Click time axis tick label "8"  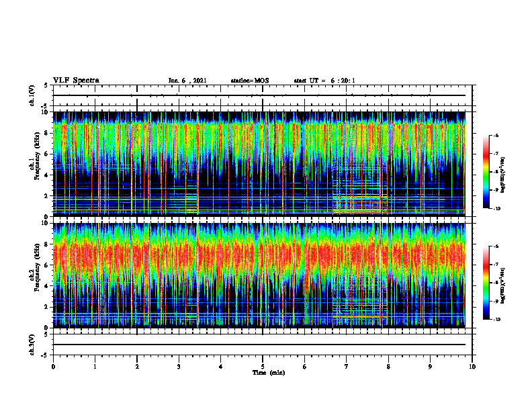pyautogui.click(x=388, y=367)
